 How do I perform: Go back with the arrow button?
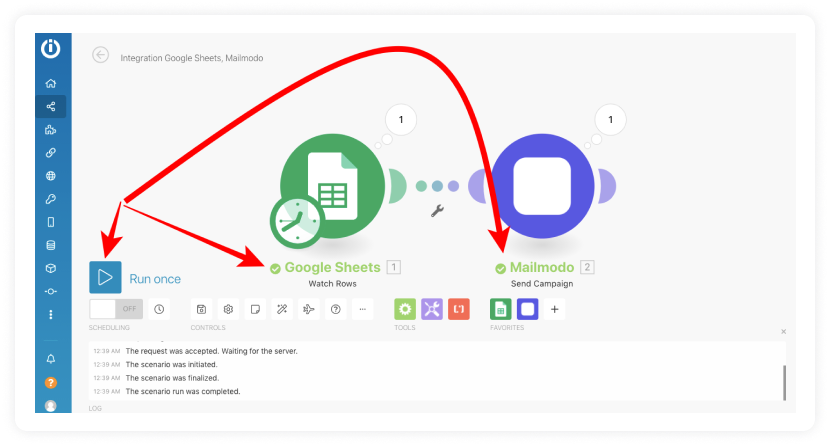[x=101, y=54]
